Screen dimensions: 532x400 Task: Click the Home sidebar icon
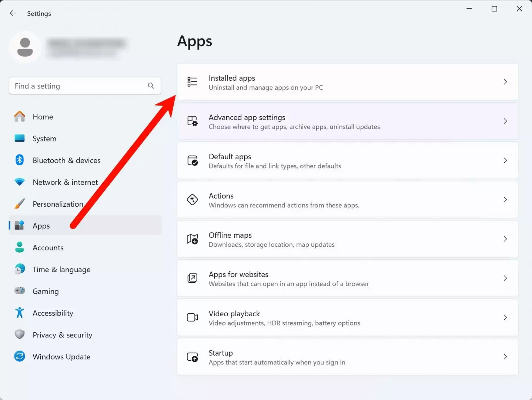coord(20,117)
